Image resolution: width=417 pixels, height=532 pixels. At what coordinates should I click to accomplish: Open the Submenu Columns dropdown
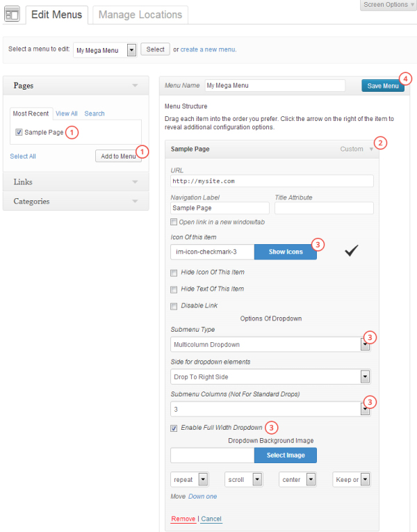pos(365,409)
